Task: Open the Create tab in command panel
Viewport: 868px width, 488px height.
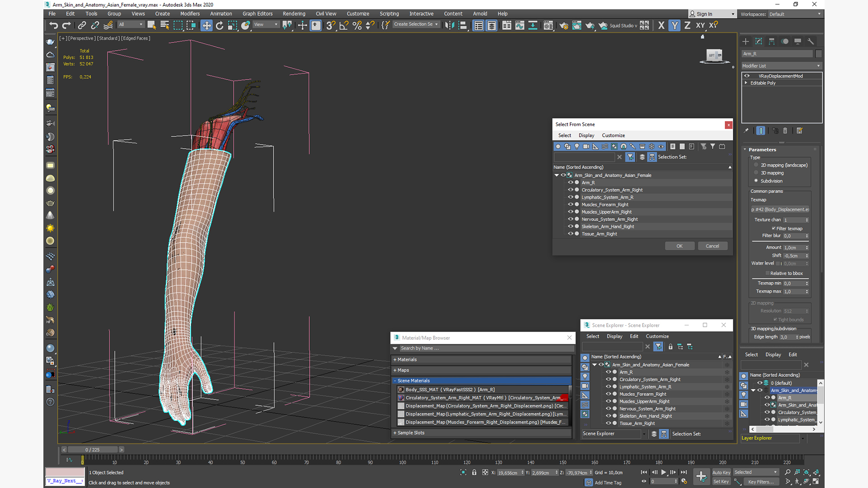Action: 745,41
